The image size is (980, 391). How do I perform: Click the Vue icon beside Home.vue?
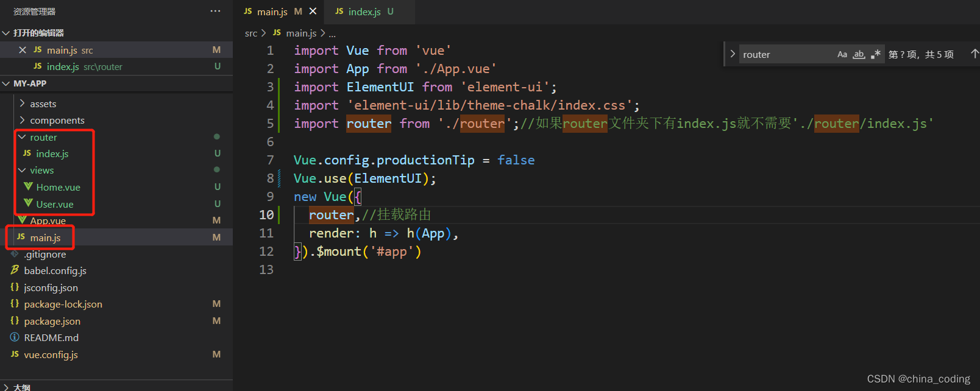pos(28,186)
